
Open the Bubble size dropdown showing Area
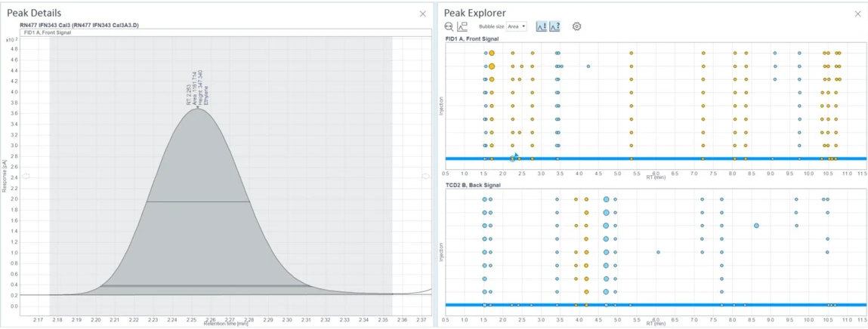[x=517, y=26]
